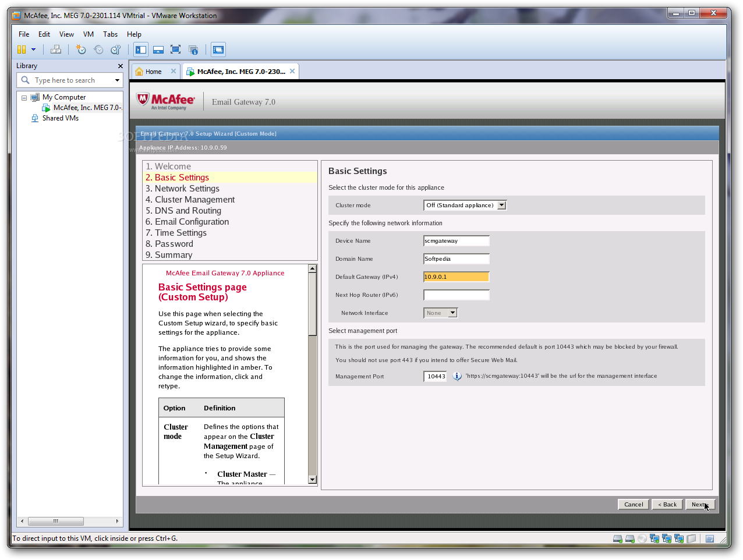Toggle the thumbnail bar view
The width and height of the screenshot is (743, 560).
158,49
